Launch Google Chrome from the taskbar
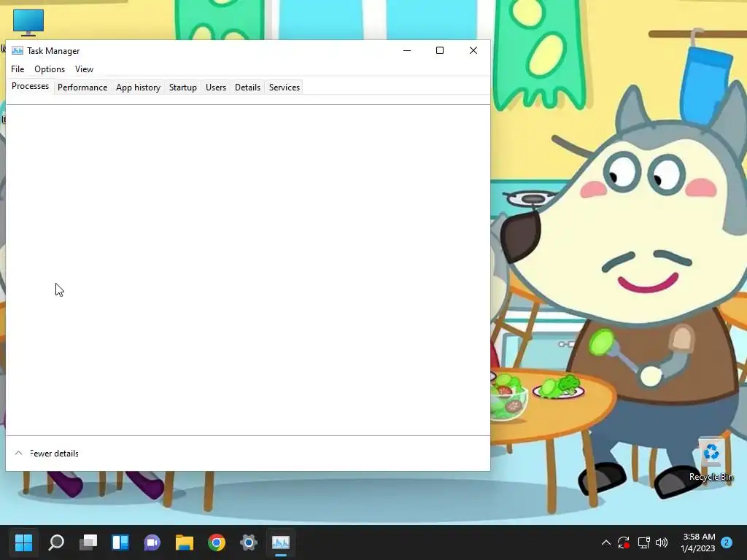The height and width of the screenshot is (560, 747). [x=216, y=542]
